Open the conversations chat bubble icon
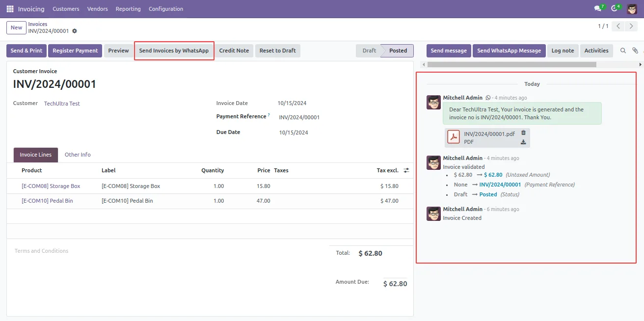644x321 pixels. click(598, 8)
